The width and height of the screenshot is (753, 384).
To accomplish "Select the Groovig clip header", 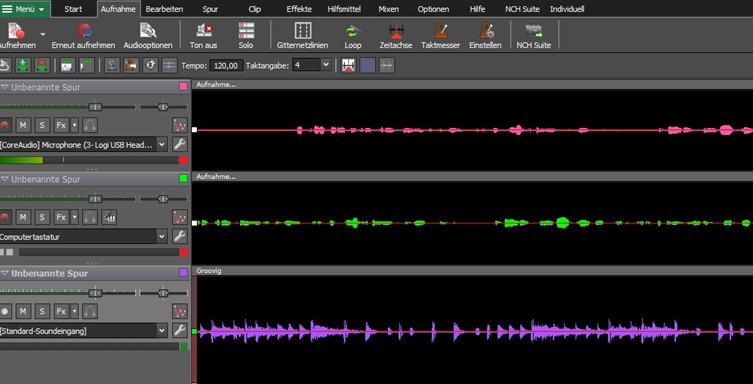I will tap(472, 271).
